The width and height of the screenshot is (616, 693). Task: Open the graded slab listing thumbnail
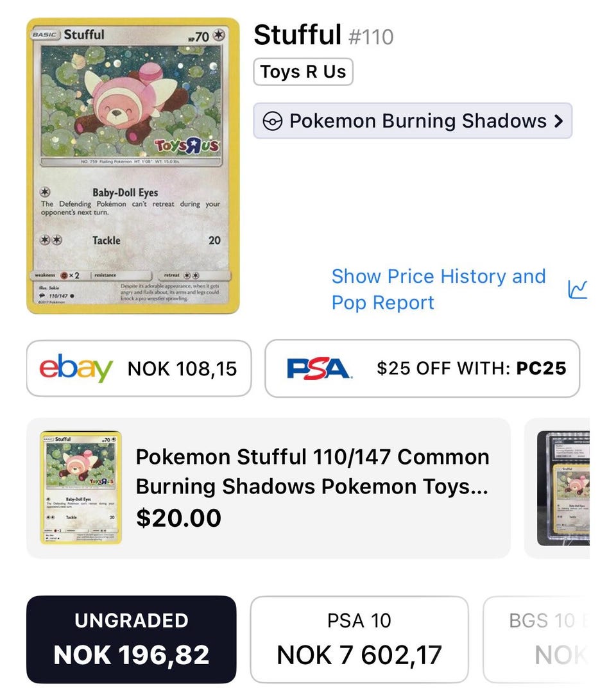(x=563, y=488)
